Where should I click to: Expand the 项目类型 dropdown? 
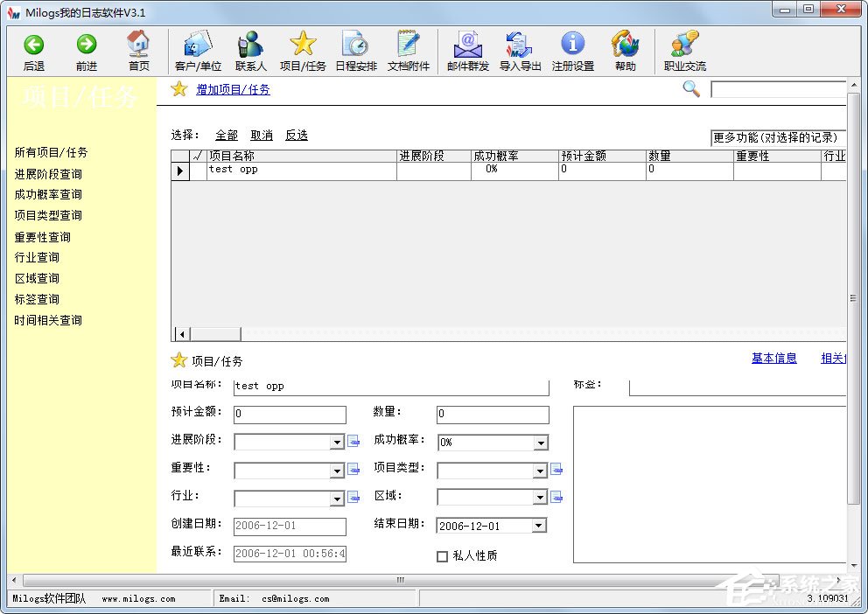point(540,471)
